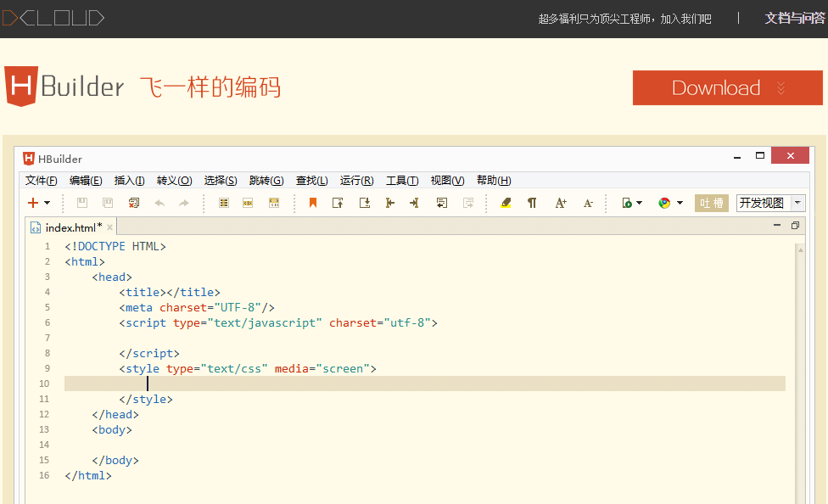Open the 帮助(H) menu
The image size is (828, 504).
pyautogui.click(x=494, y=181)
